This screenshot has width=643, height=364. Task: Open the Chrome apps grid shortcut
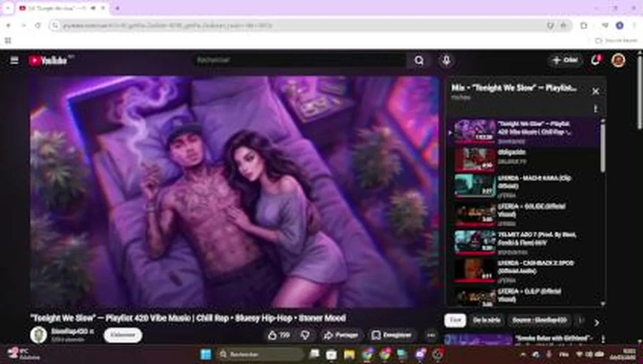(8, 40)
